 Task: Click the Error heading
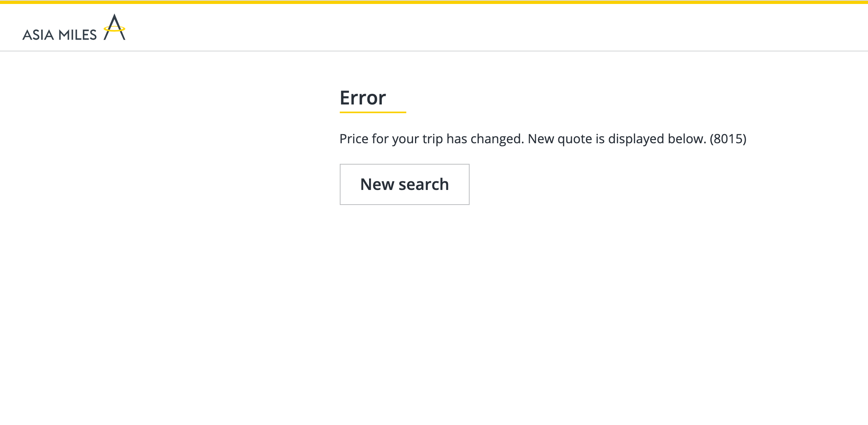(x=363, y=97)
